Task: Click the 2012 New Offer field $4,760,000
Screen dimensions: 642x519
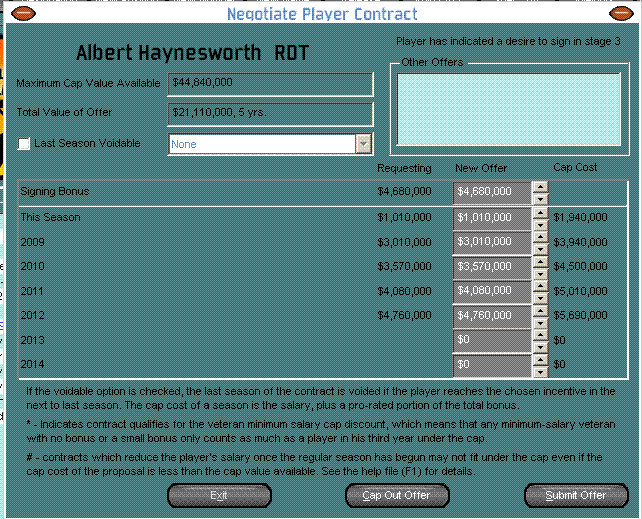Action: [x=492, y=316]
